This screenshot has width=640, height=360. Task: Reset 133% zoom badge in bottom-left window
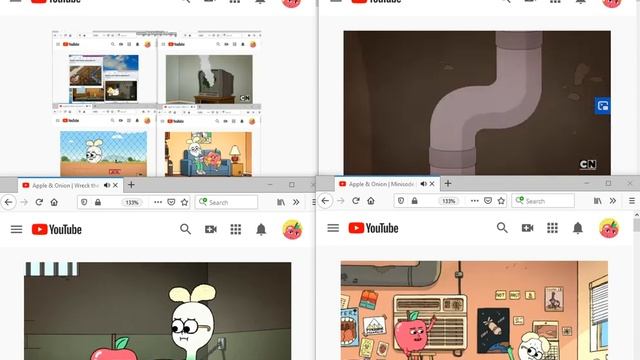132,202
